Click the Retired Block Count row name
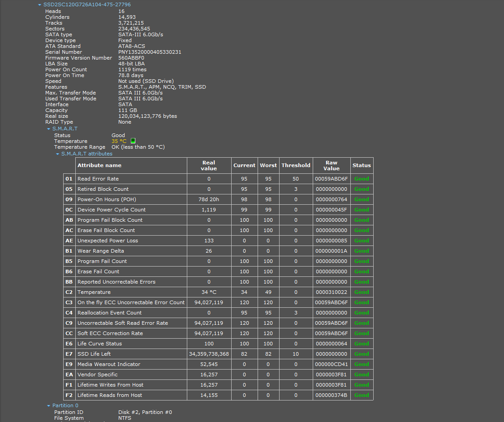Screen dimensions: 504x422 point(103,189)
